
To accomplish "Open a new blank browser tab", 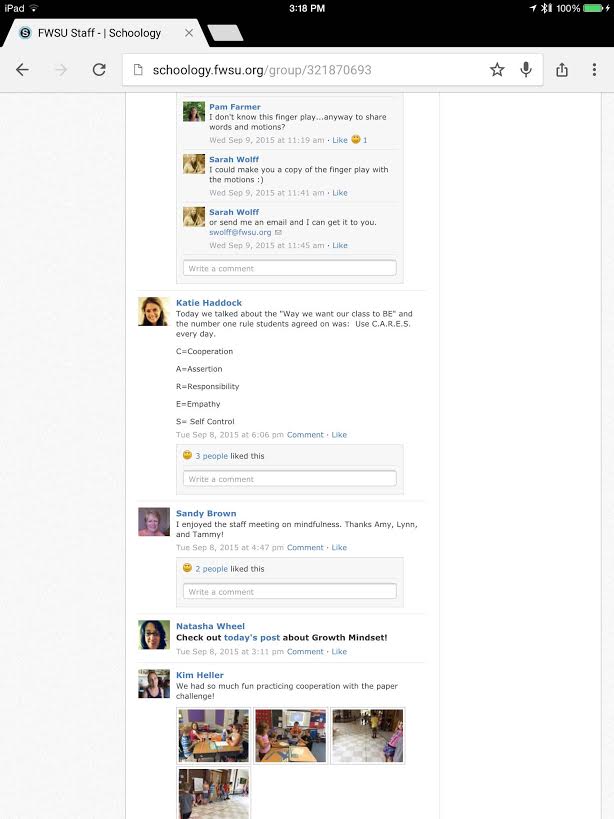I will [225, 32].
